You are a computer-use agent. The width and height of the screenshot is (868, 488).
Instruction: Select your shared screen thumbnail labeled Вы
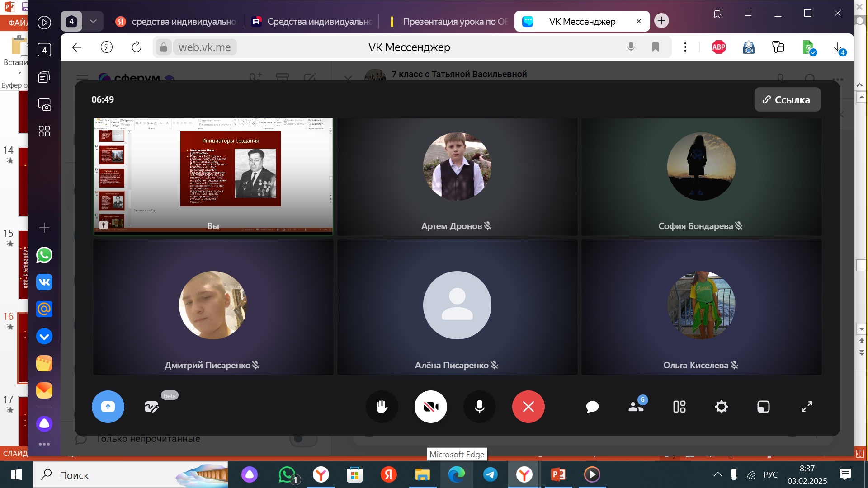[213, 177]
